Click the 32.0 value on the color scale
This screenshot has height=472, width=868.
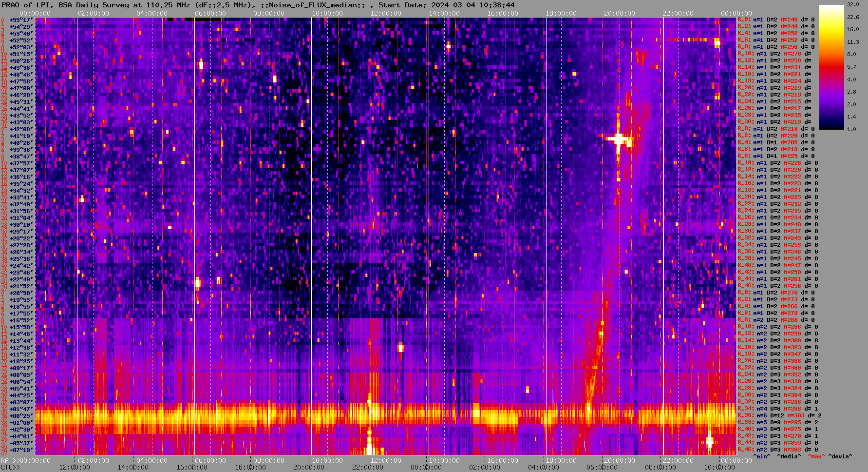(853, 4)
